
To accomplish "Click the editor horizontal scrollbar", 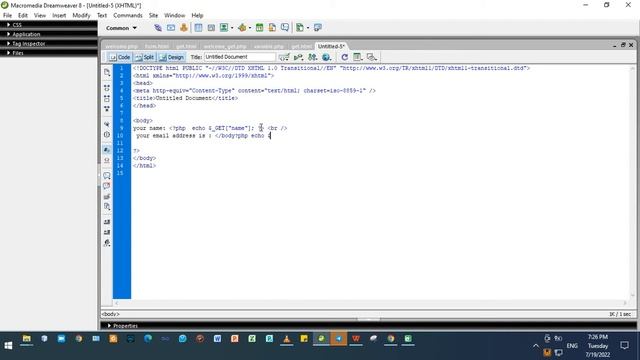I will coord(371,303).
